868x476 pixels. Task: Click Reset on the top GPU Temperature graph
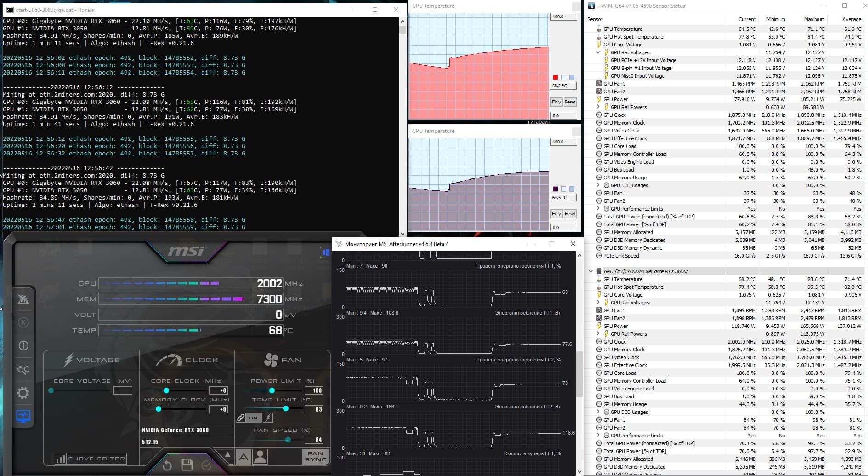click(x=570, y=102)
